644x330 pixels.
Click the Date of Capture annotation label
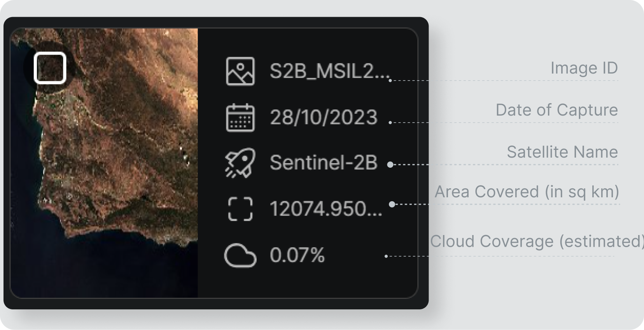[x=557, y=110]
